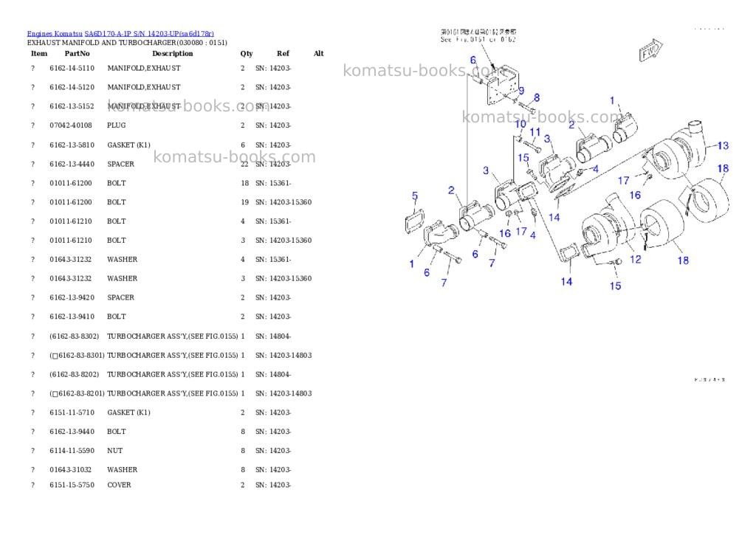The width and height of the screenshot is (756, 535).
Task: Click part number 6151-11-5710
Action: 72,413
